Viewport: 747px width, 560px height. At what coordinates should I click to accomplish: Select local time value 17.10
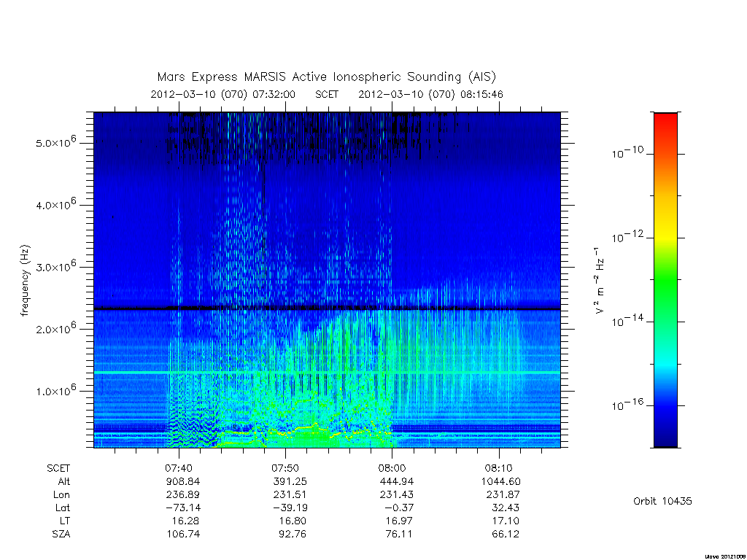[506, 521]
